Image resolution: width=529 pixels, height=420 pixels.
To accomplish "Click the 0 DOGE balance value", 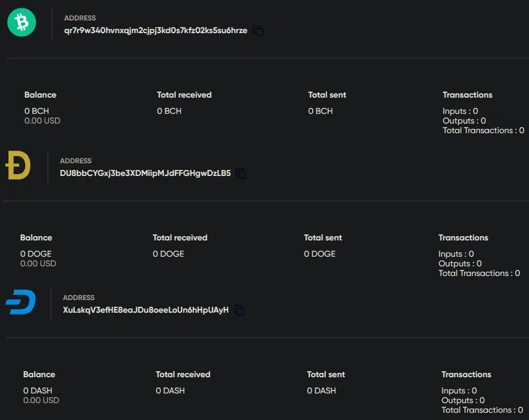I will pyautogui.click(x=36, y=254).
